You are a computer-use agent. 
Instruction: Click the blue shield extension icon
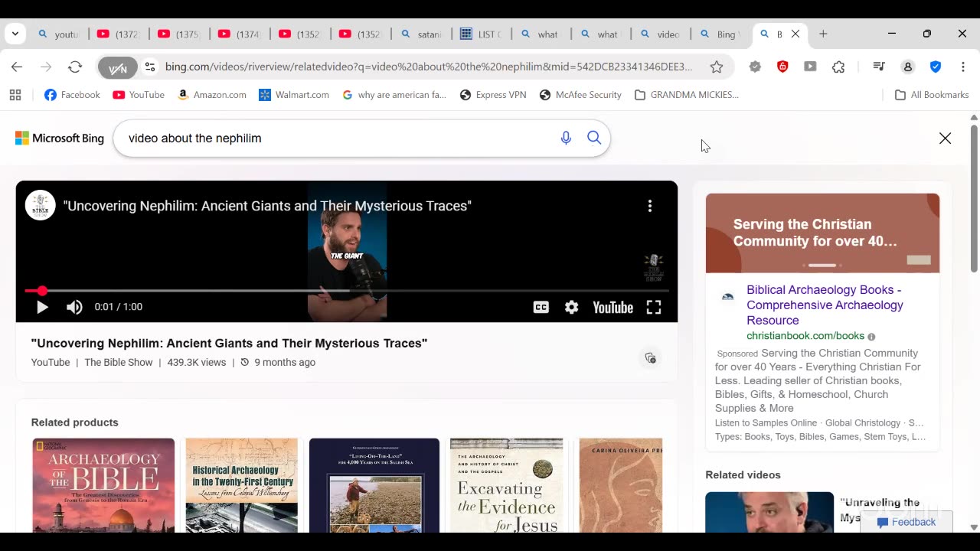[936, 67]
